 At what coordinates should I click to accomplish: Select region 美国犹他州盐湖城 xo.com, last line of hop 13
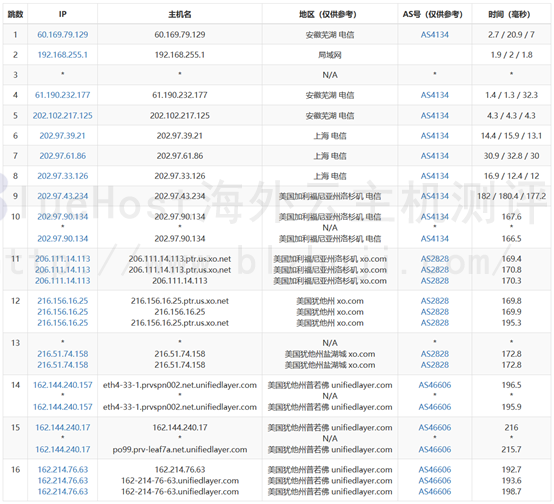[x=330, y=365]
